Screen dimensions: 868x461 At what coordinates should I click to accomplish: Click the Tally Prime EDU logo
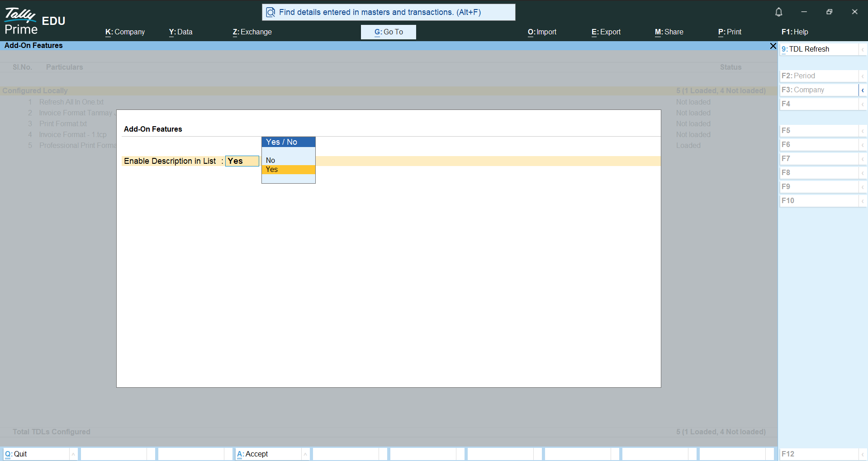35,21
